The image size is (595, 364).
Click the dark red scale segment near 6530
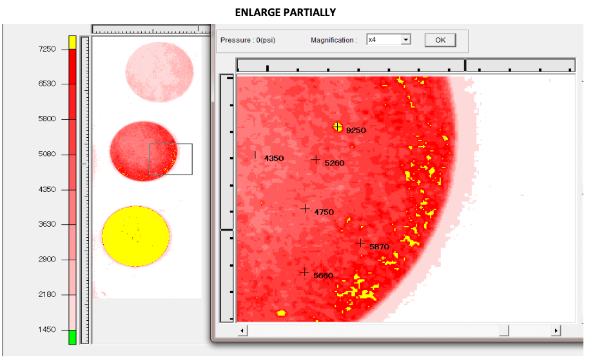pyautogui.click(x=72, y=84)
